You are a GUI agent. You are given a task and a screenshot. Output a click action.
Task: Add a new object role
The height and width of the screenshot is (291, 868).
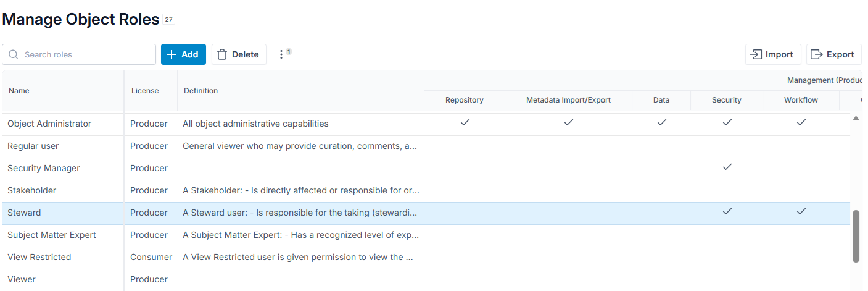[183, 54]
